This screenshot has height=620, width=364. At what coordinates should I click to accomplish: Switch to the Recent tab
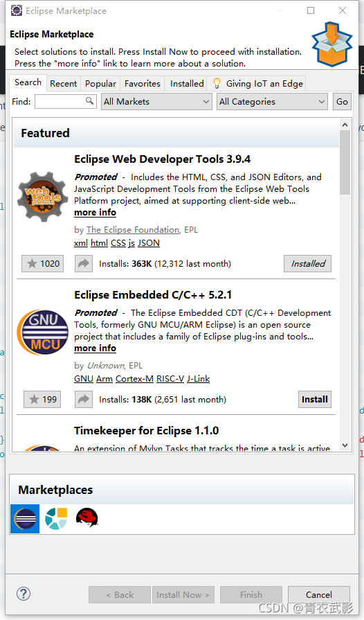[x=63, y=84]
